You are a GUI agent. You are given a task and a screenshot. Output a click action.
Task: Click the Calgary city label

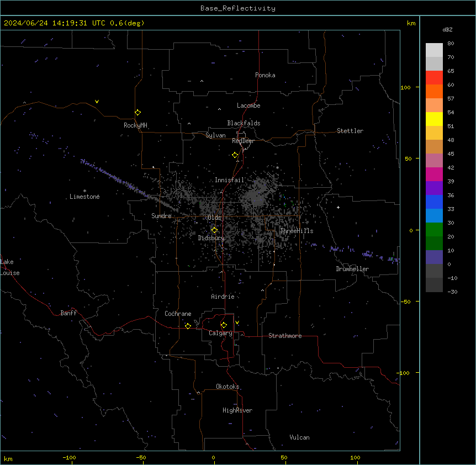click(220, 333)
